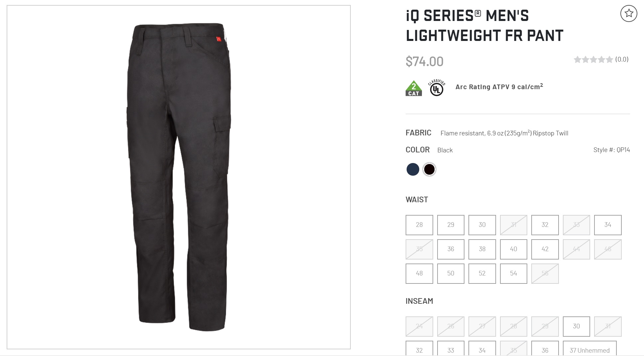Image resolution: width=644 pixels, height=357 pixels.
Task: Click the favorite star icon
Action: (628, 14)
